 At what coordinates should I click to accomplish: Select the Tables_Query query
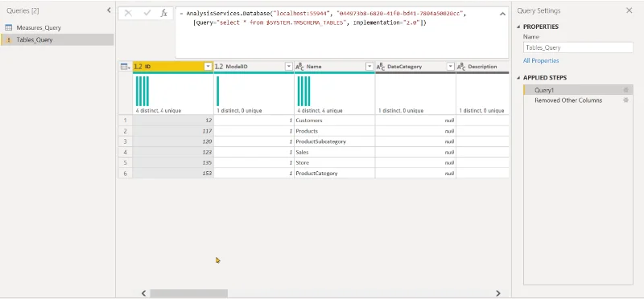pos(57,39)
